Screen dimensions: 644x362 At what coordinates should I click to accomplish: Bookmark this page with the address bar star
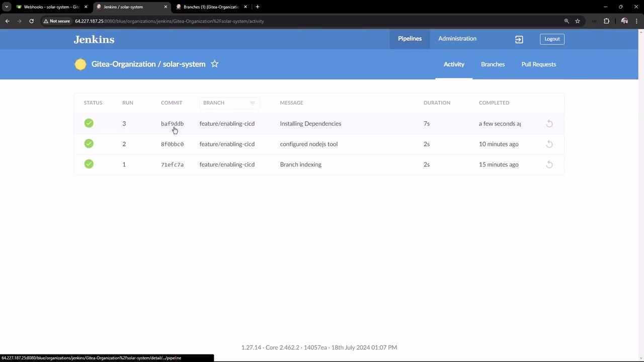point(578,21)
